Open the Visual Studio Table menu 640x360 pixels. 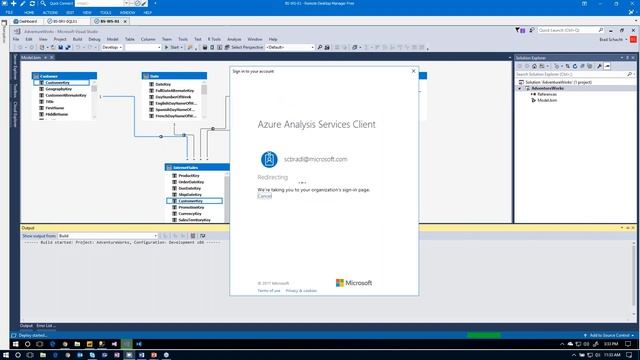click(x=130, y=39)
